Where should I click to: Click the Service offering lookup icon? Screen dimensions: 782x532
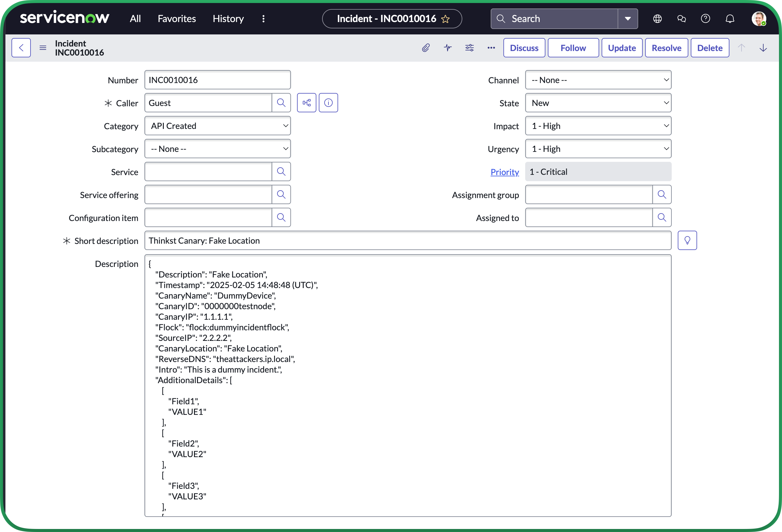pos(281,195)
